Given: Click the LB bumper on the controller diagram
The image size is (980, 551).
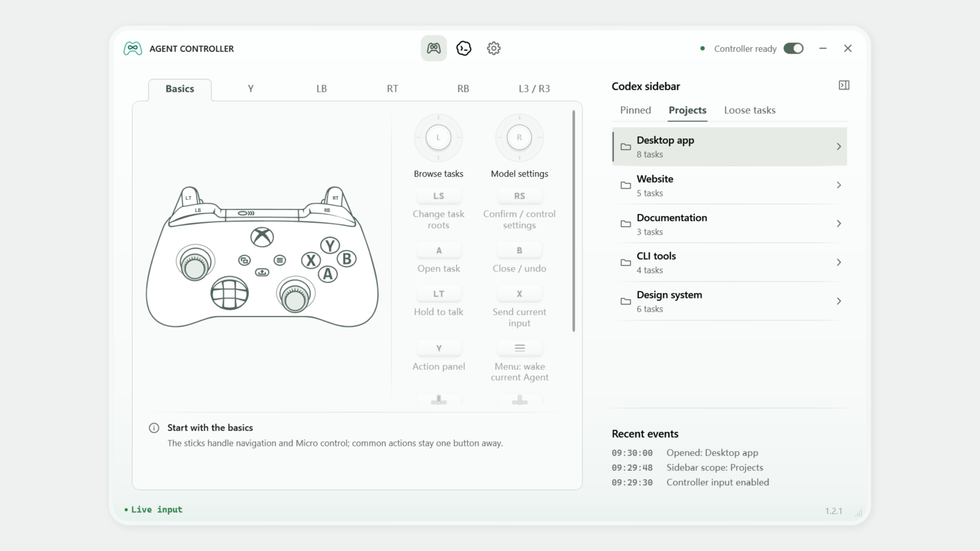Looking at the screenshot, I should click(x=198, y=210).
